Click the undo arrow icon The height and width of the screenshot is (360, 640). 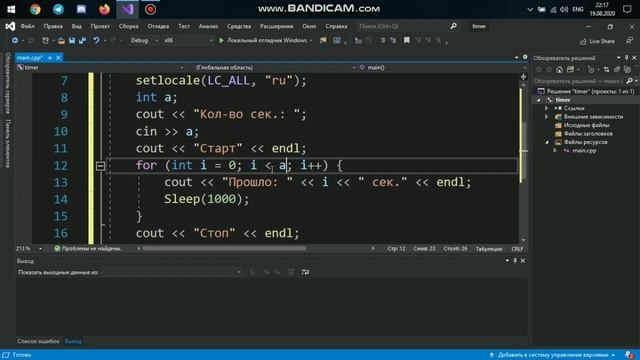click(x=96, y=40)
